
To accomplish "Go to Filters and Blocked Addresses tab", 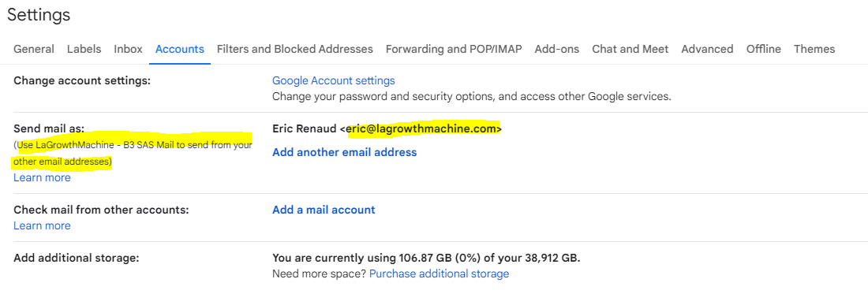I will 295,49.
